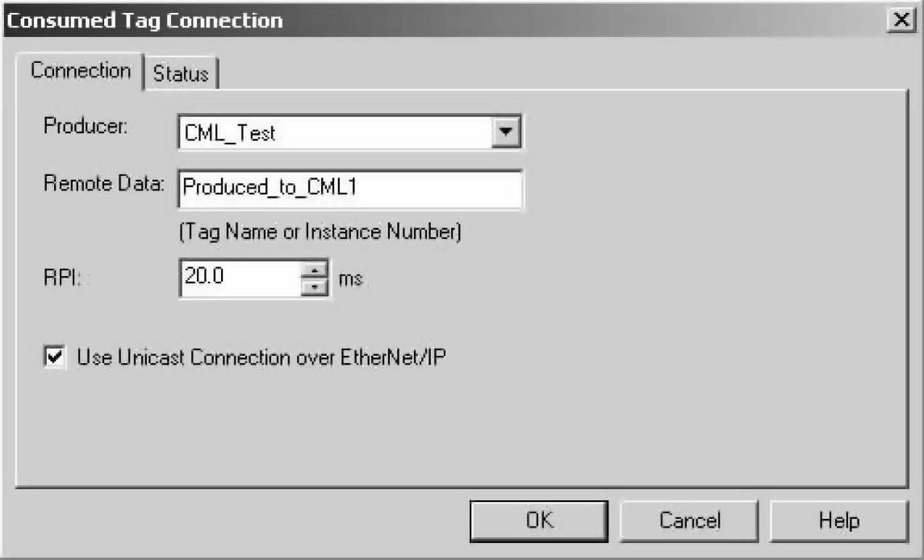The image size is (924, 560).
Task: Switch to the Status tab
Action: tap(181, 73)
